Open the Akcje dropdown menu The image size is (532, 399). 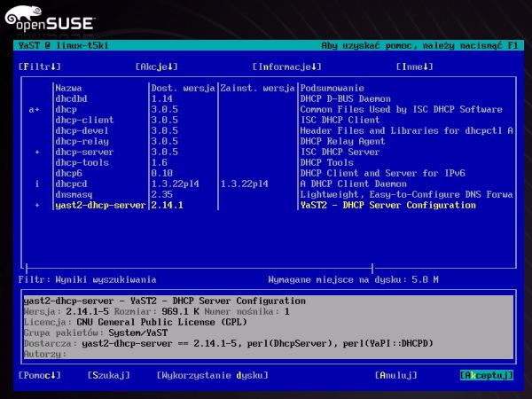tap(156, 66)
